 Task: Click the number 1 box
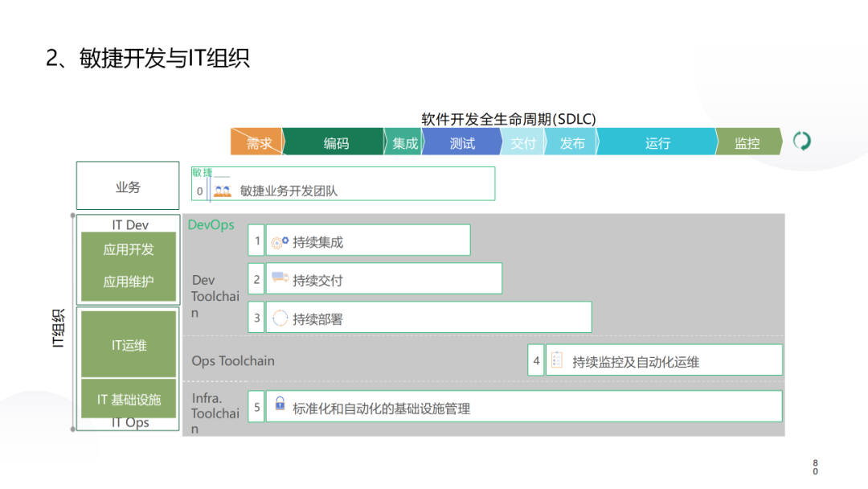click(x=256, y=240)
